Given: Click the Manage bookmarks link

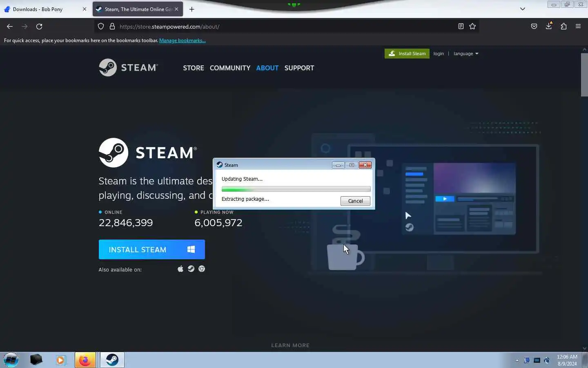Looking at the screenshot, I should (183, 40).
